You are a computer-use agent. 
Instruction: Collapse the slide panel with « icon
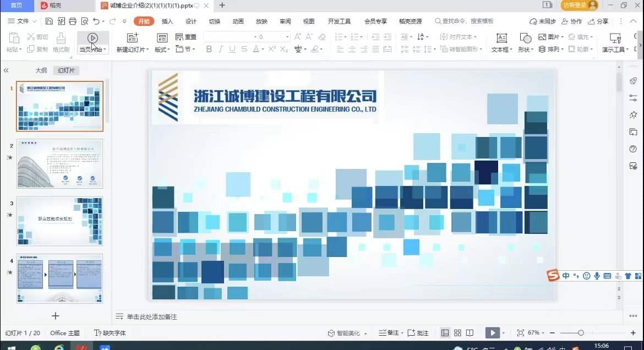tap(6, 70)
